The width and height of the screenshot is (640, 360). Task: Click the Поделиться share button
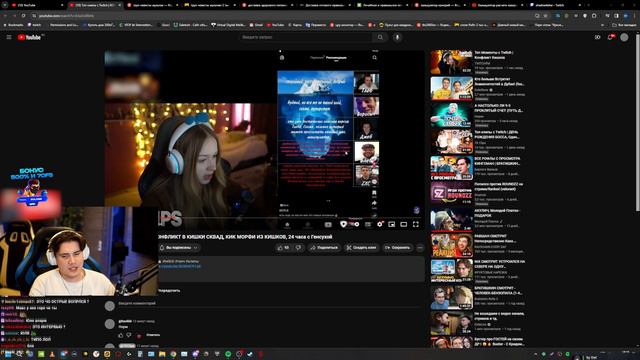point(324,248)
